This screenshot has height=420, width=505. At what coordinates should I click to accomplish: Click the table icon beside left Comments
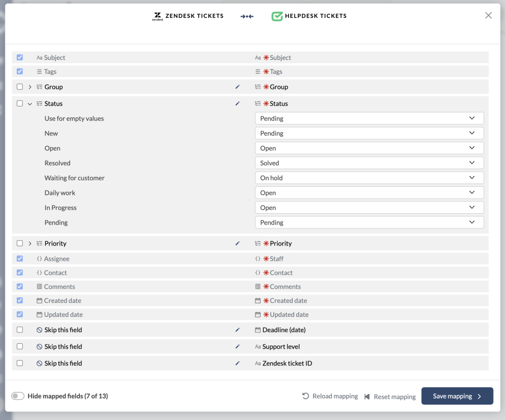click(39, 286)
